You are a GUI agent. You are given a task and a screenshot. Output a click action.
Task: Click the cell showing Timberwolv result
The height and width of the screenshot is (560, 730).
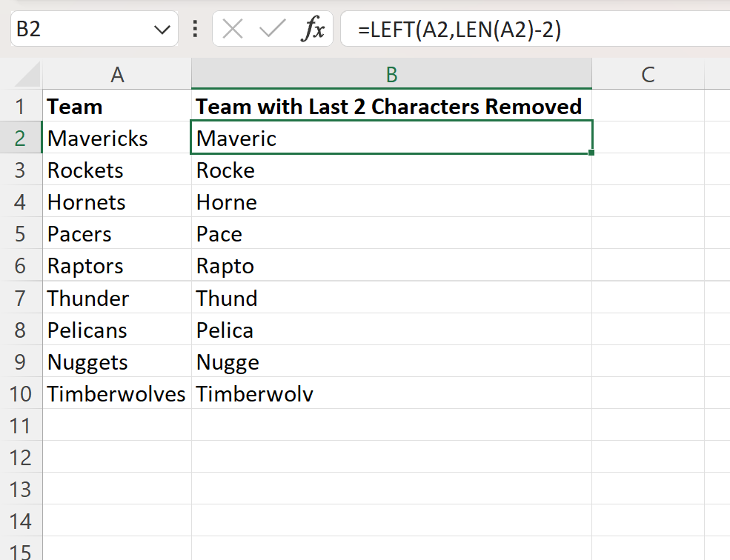[391, 394]
